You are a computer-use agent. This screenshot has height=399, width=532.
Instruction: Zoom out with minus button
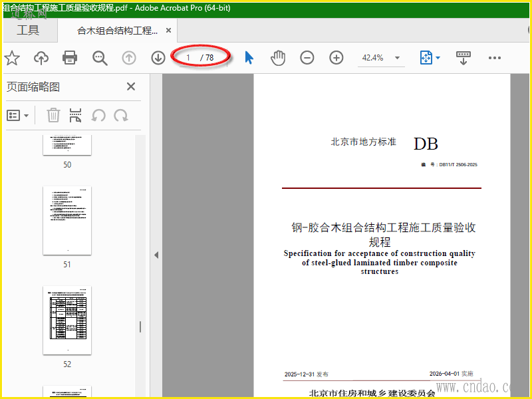click(307, 58)
